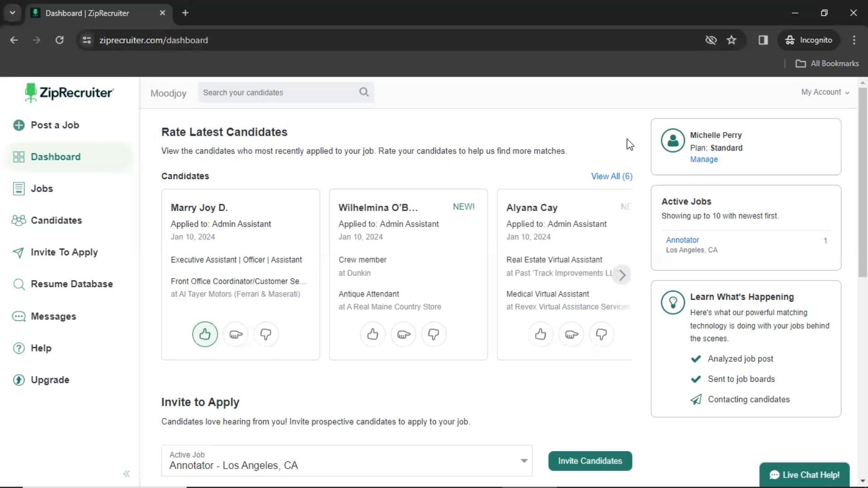
Task: Click Invite Candidates button
Action: pyautogui.click(x=590, y=460)
